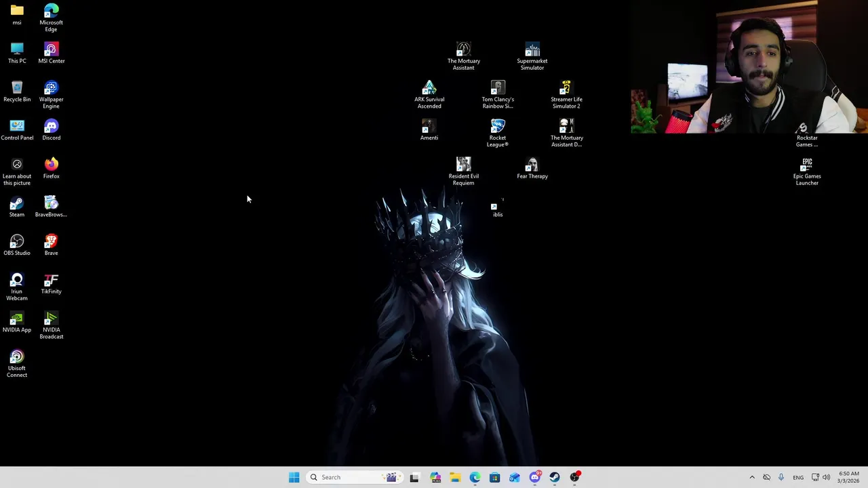Select Supermarket Simulator game icon

coord(532,56)
